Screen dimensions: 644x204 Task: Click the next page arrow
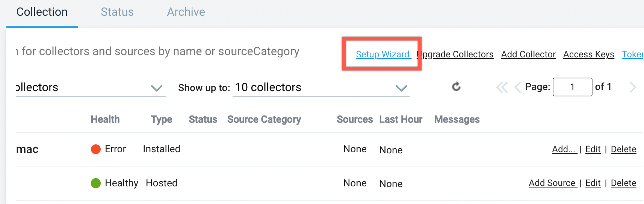pyautogui.click(x=633, y=87)
